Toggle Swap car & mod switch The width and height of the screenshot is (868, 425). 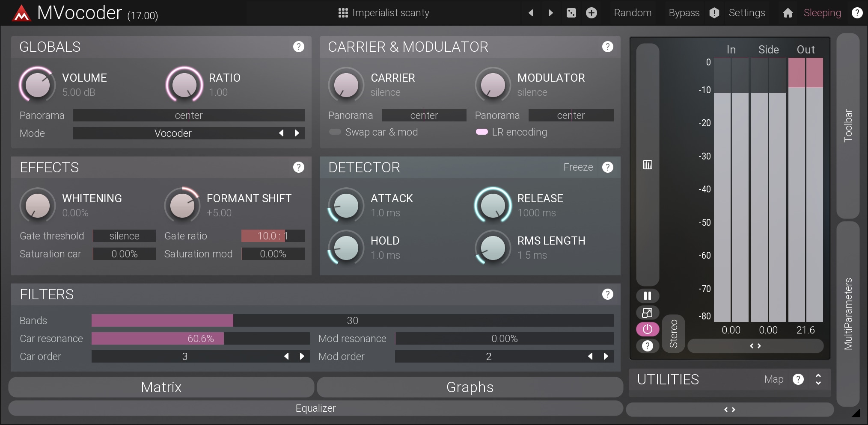pyautogui.click(x=335, y=132)
